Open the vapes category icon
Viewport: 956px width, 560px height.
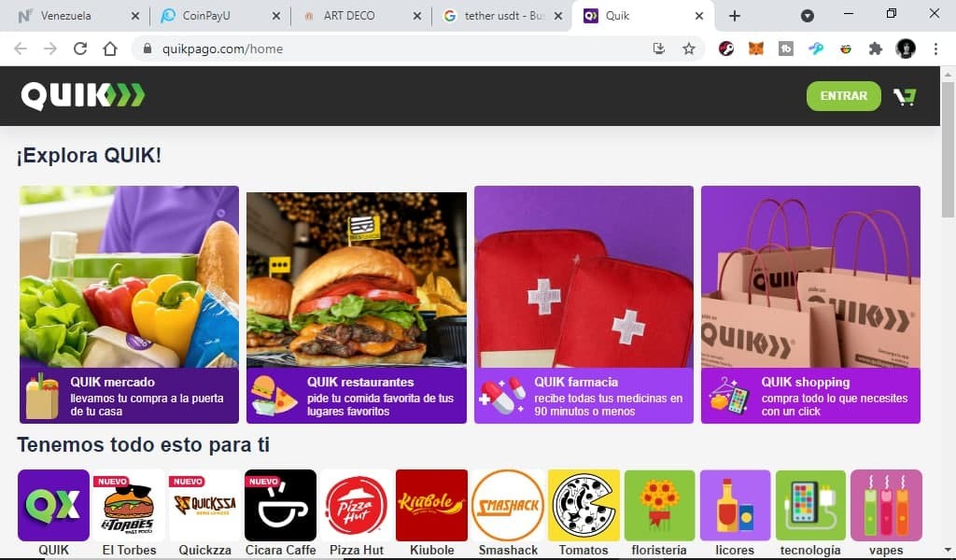(x=886, y=505)
